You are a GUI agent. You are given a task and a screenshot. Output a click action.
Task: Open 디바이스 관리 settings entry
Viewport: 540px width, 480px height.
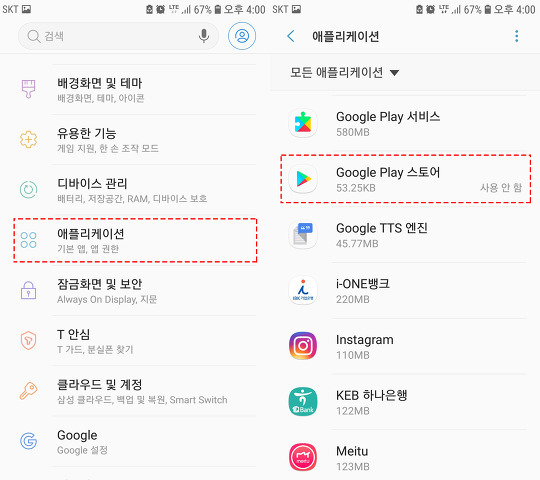[x=135, y=190]
